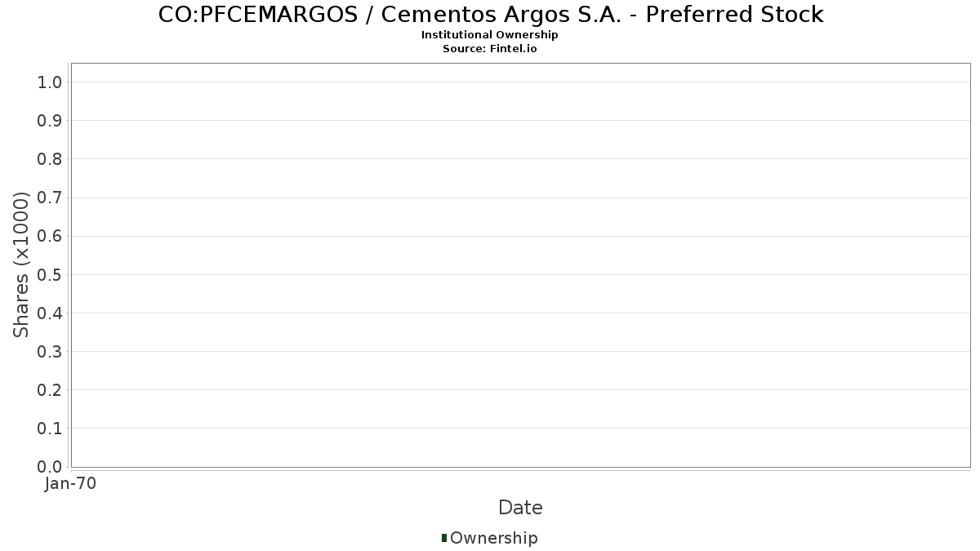The width and height of the screenshot is (980, 551).
Task: Click the Source: Fintel.io text
Action: (490, 49)
